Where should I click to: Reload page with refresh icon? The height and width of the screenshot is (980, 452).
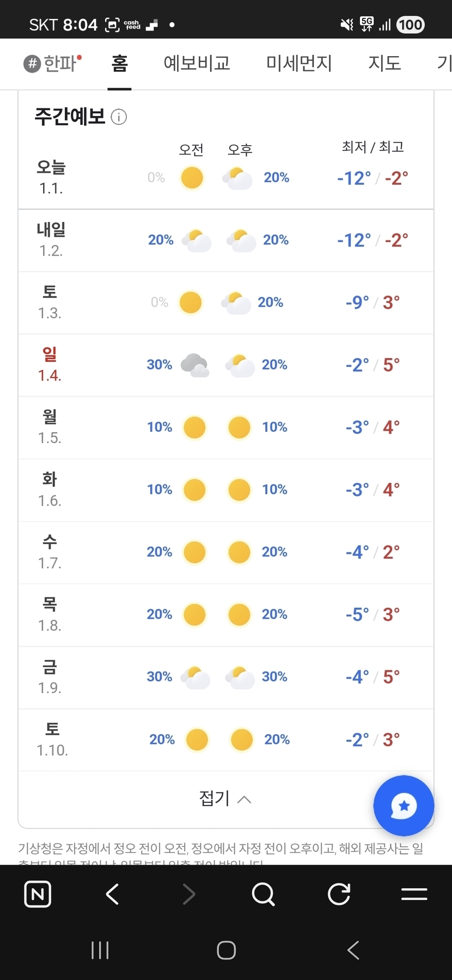click(339, 894)
